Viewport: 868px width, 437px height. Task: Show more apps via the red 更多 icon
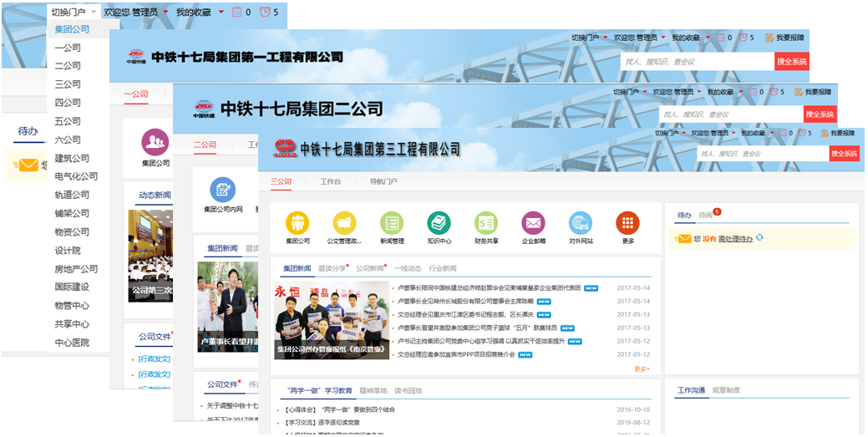click(627, 223)
